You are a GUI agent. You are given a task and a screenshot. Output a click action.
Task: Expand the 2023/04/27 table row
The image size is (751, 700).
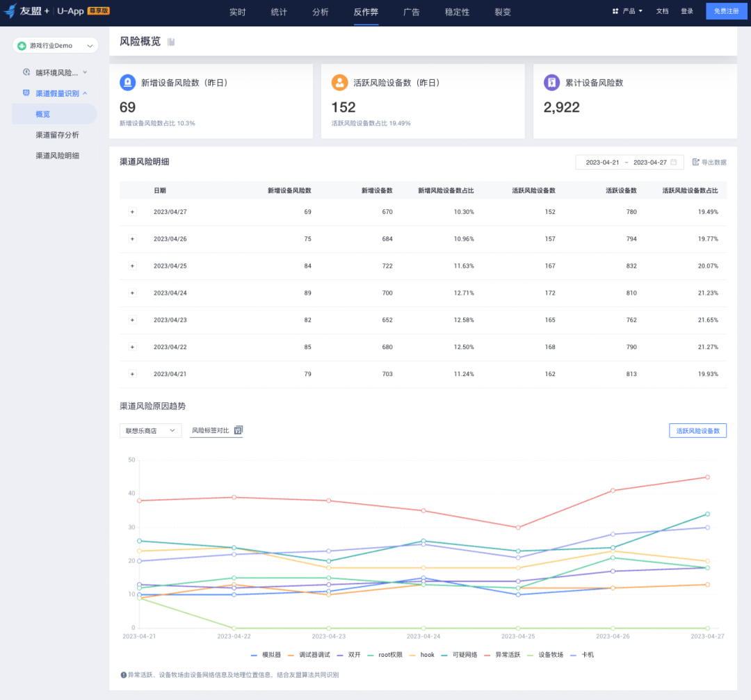[x=132, y=211]
